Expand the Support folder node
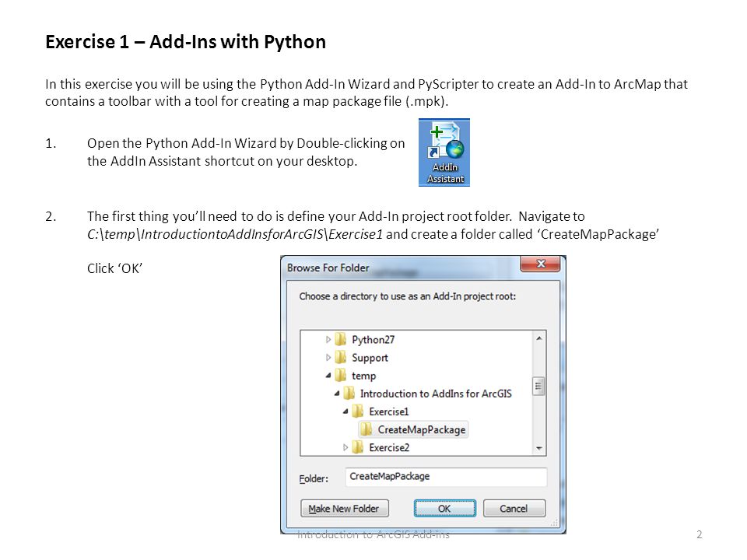 coord(328,358)
